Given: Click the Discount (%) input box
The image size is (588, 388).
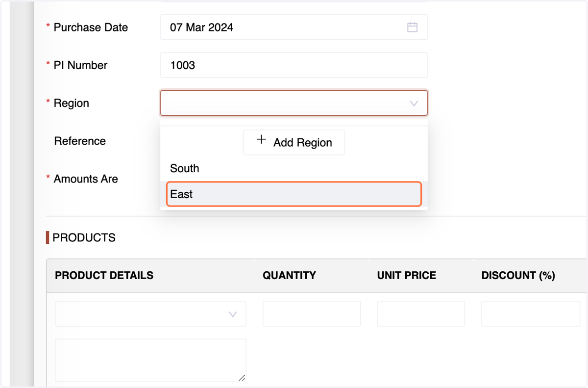Looking at the screenshot, I should click(531, 314).
